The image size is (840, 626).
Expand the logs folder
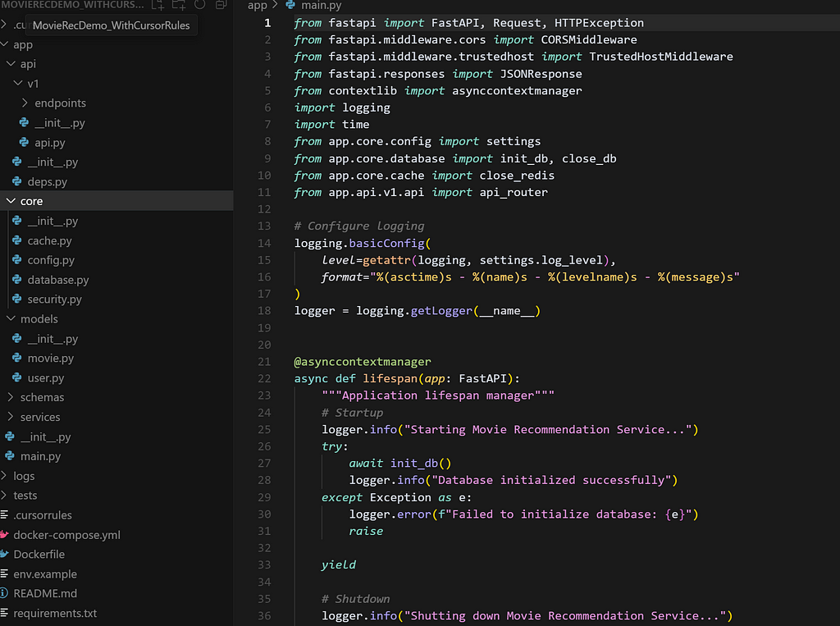click(x=4, y=476)
